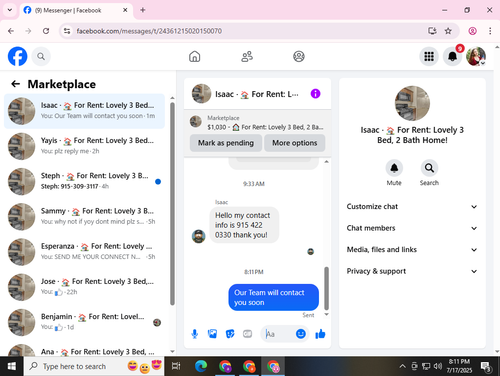Open the Steph conversation with unread dot
500x376 pixels.
(84, 181)
